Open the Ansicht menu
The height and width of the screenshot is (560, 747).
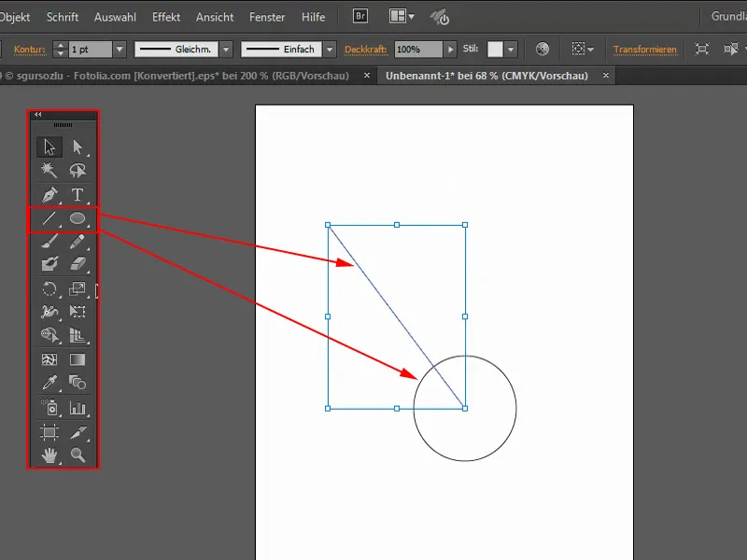215,17
